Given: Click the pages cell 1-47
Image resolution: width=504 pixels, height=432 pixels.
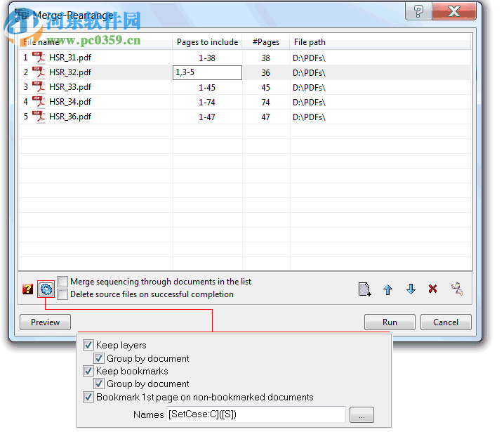Looking at the screenshot, I should [x=207, y=117].
